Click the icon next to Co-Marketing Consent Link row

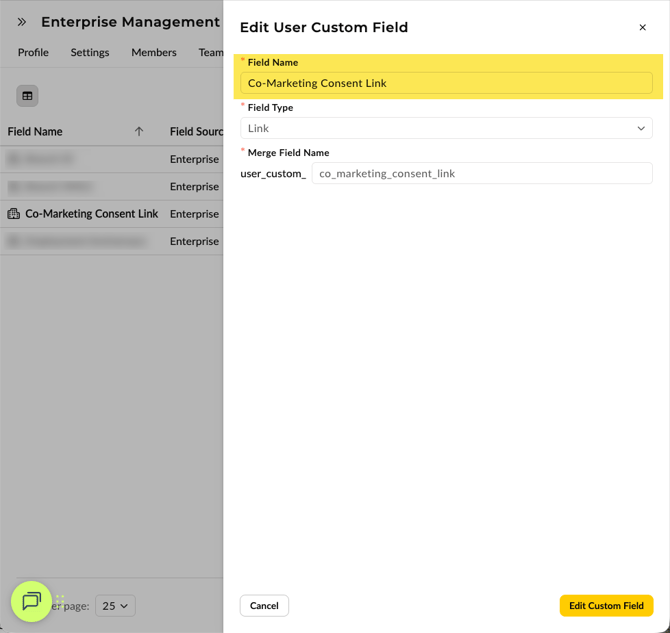(14, 214)
